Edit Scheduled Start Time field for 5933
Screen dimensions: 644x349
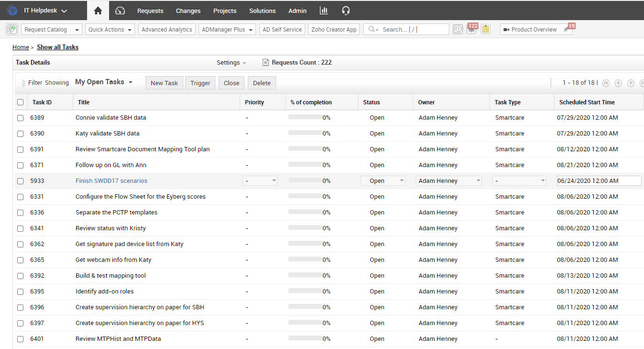599,181
